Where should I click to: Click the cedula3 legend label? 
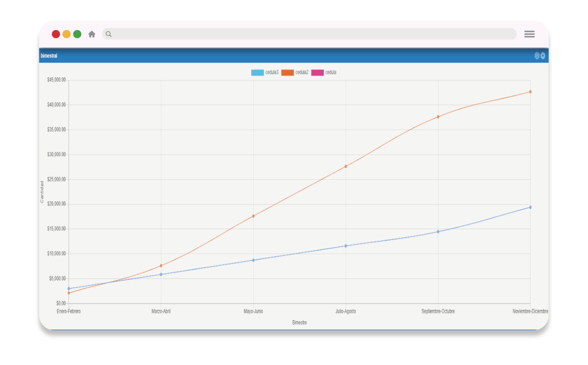(x=272, y=72)
